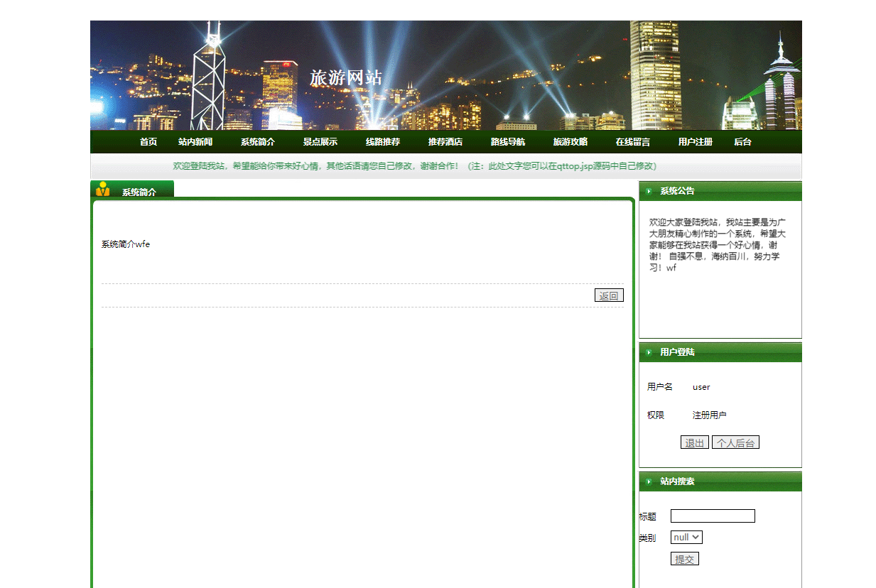View the 旅游攻略 page

[x=570, y=141]
